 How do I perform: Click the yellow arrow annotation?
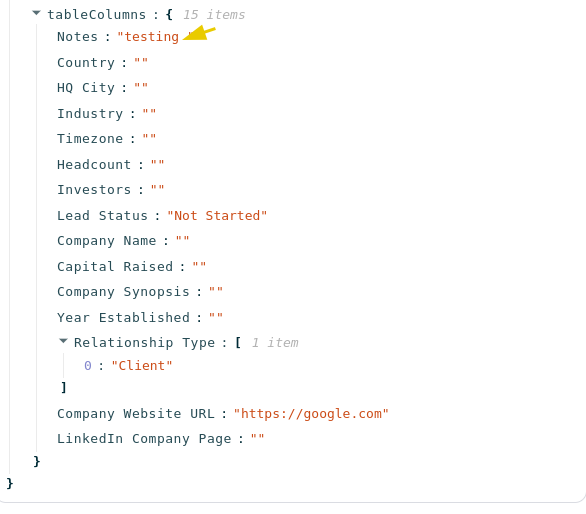click(199, 33)
